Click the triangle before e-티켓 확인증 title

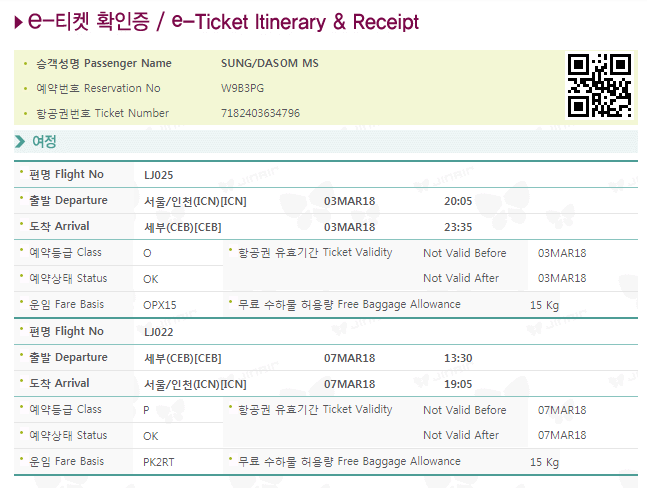[x=18, y=22]
